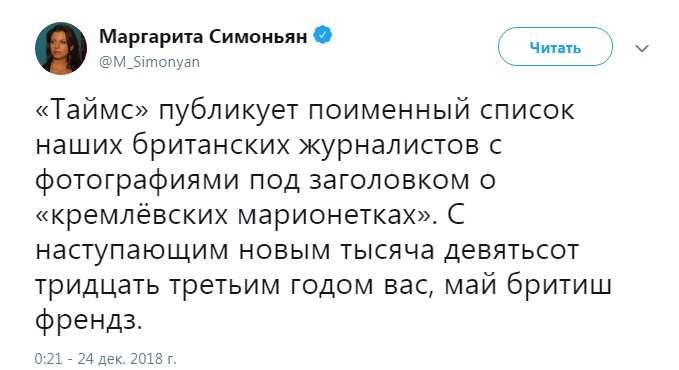Open the round profile avatar photo

click(61, 49)
